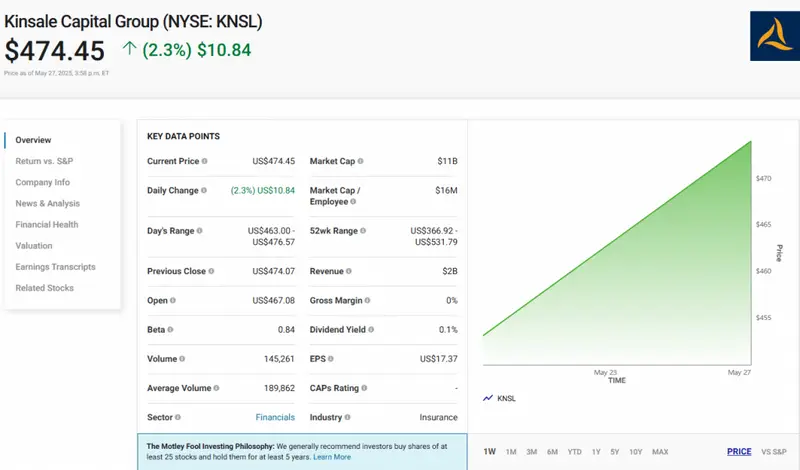Show Related Stocks section

(44, 288)
